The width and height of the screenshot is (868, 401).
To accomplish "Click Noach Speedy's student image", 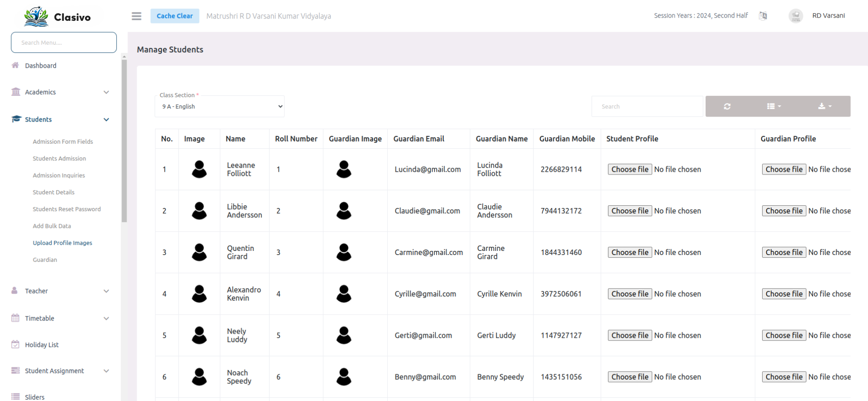I will pos(199,377).
